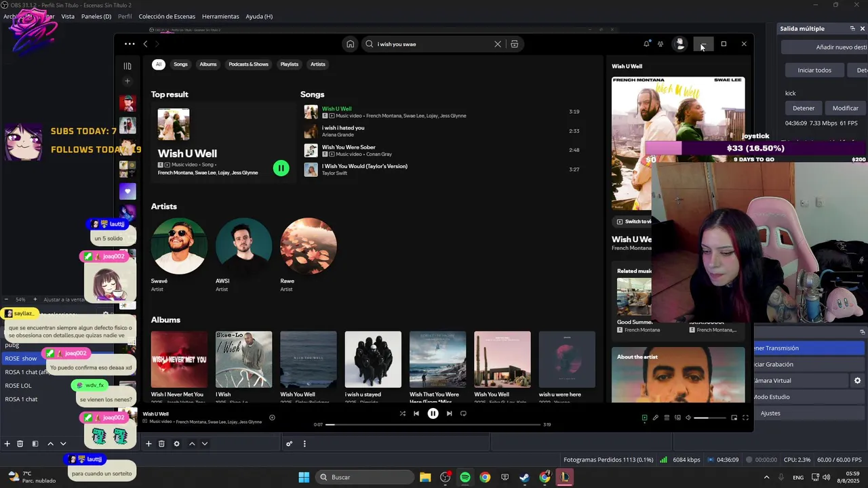This screenshot has height=488, width=868.
Task: Toggle Now Playing view panel
Action: click(x=644, y=418)
